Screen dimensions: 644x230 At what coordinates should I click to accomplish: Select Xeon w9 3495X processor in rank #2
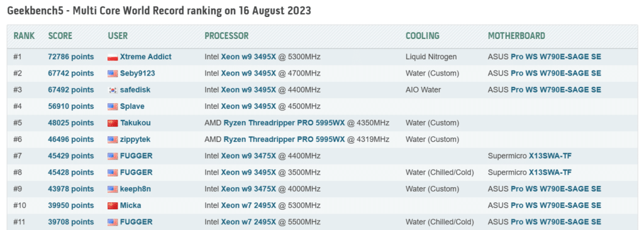pyautogui.click(x=248, y=73)
